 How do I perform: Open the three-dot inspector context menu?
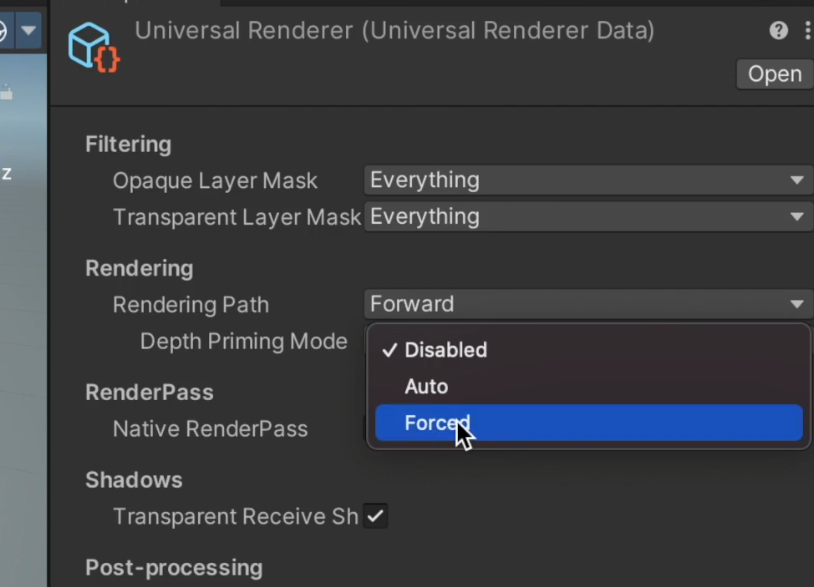click(808, 31)
